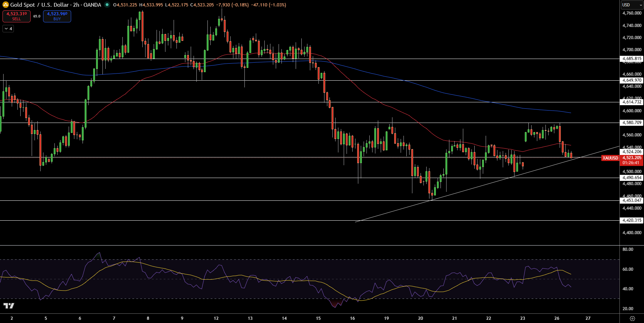Click the RSI 40.00 scale label
Screen dimensions: 644x323
(628, 289)
